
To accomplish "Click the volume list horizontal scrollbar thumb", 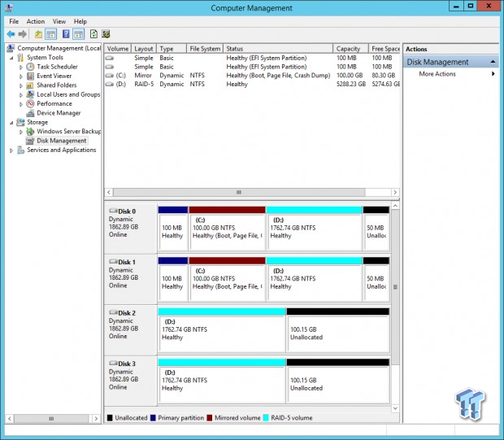I will pyautogui.click(x=239, y=192).
